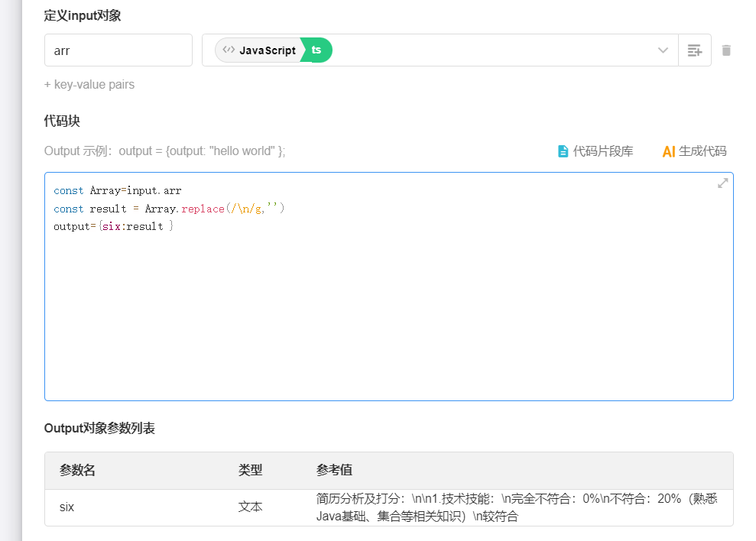756x541 pixels.
Task: Click the Array.replace code line
Action: pos(168,209)
